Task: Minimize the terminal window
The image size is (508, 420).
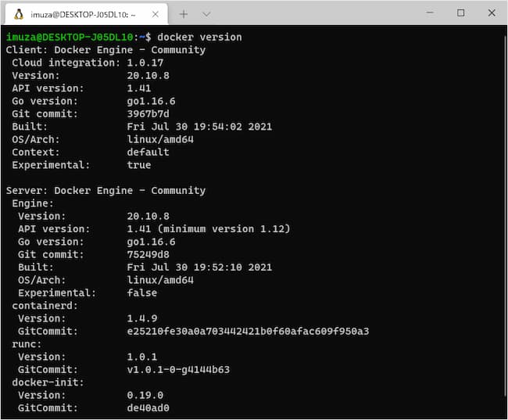Action: tap(430, 13)
